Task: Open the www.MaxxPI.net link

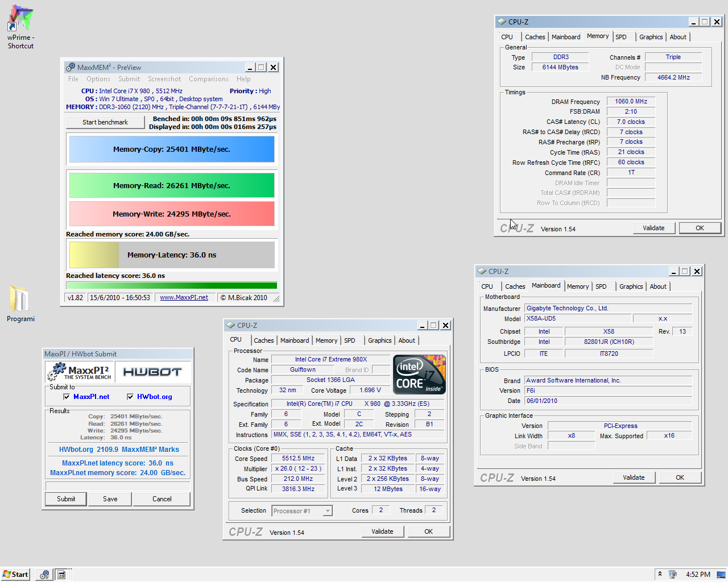Action: pos(184,298)
